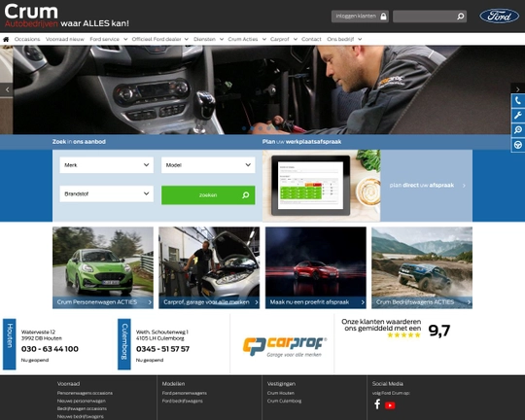Click the header search input field

coord(424,17)
